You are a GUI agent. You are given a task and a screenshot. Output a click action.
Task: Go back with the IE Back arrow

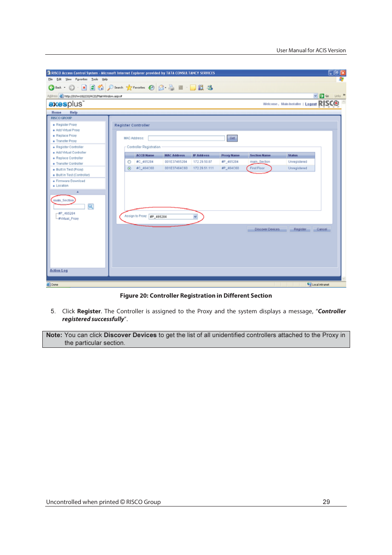[51, 88]
